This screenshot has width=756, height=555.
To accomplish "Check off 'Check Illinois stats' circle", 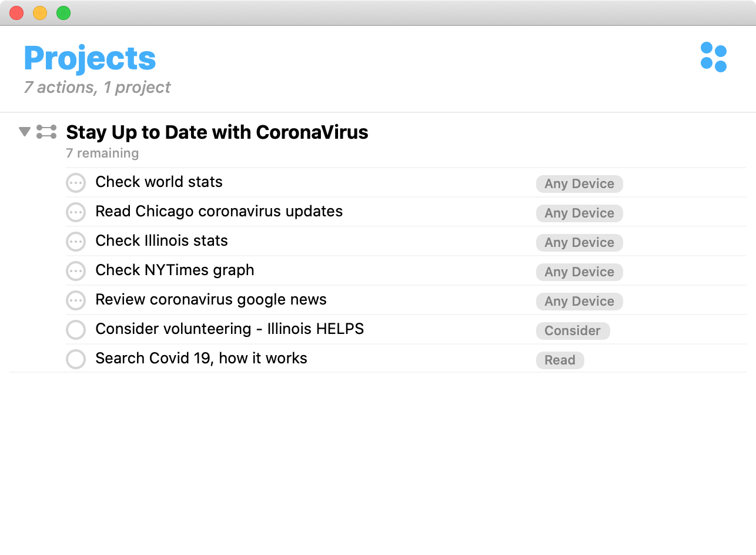I will coord(76,242).
